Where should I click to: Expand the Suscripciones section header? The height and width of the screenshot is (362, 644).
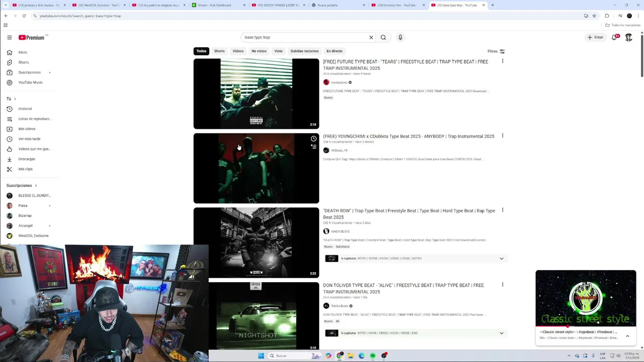(22, 186)
